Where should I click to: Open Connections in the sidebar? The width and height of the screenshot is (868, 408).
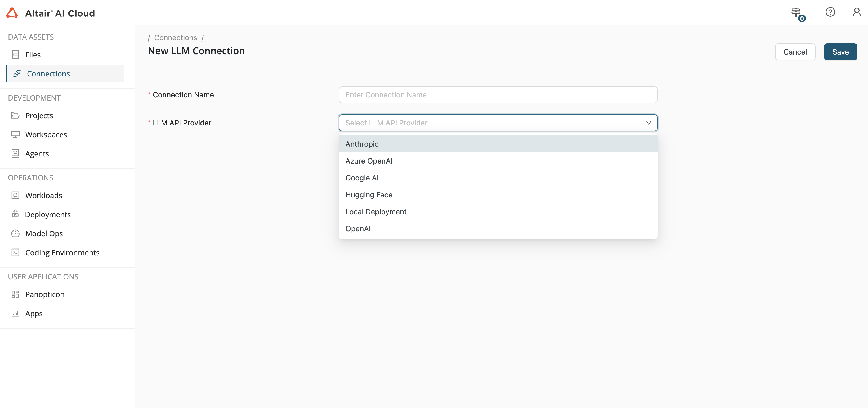[65, 73]
